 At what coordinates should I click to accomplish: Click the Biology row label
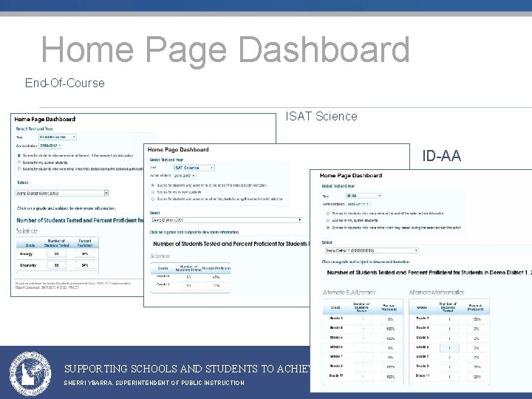point(26,254)
